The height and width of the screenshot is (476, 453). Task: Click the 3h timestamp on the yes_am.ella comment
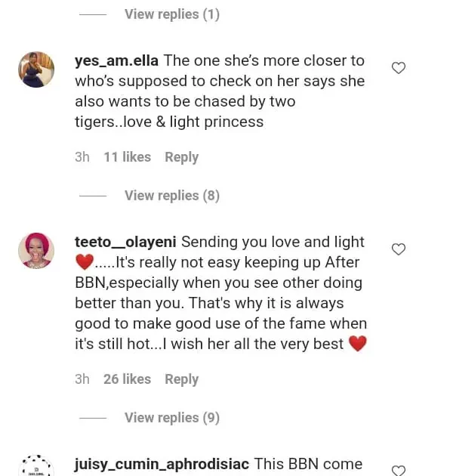pos(82,157)
